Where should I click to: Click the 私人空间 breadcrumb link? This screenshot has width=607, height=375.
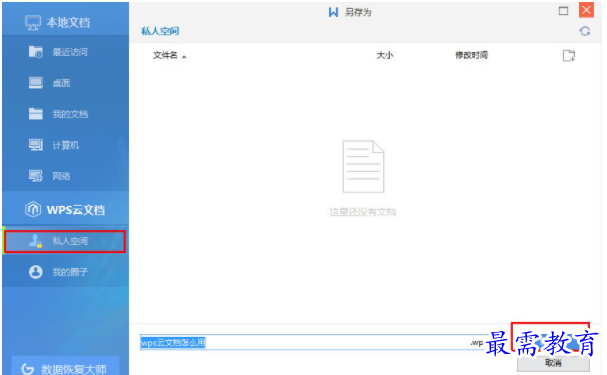tap(160, 31)
